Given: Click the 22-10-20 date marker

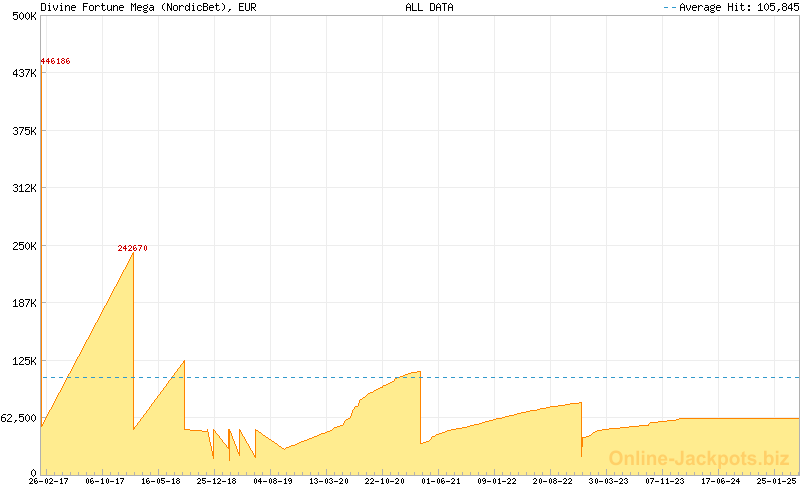Looking at the screenshot, I should click(385, 481).
